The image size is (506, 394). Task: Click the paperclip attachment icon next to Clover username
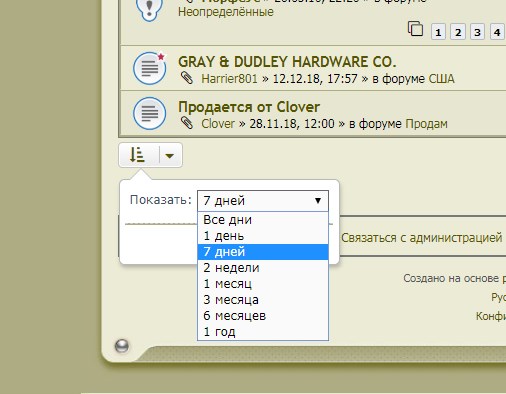[x=187, y=123]
